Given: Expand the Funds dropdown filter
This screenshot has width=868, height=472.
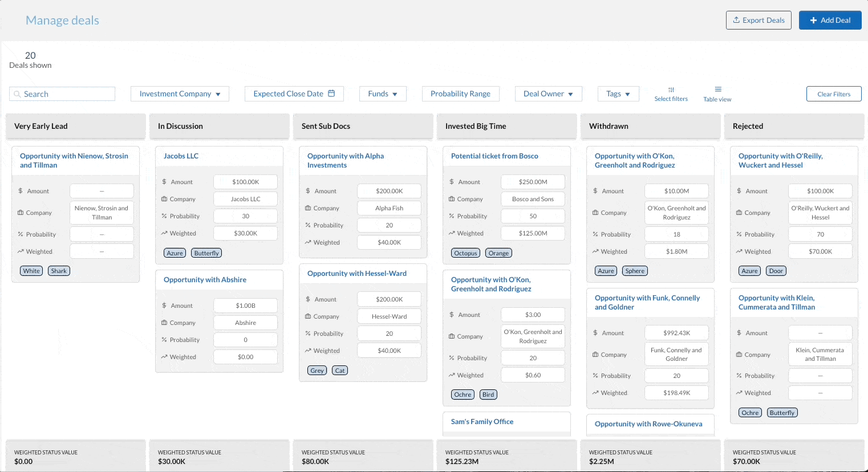Looking at the screenshot, I should pyautogui.click(x=383, y=94).
